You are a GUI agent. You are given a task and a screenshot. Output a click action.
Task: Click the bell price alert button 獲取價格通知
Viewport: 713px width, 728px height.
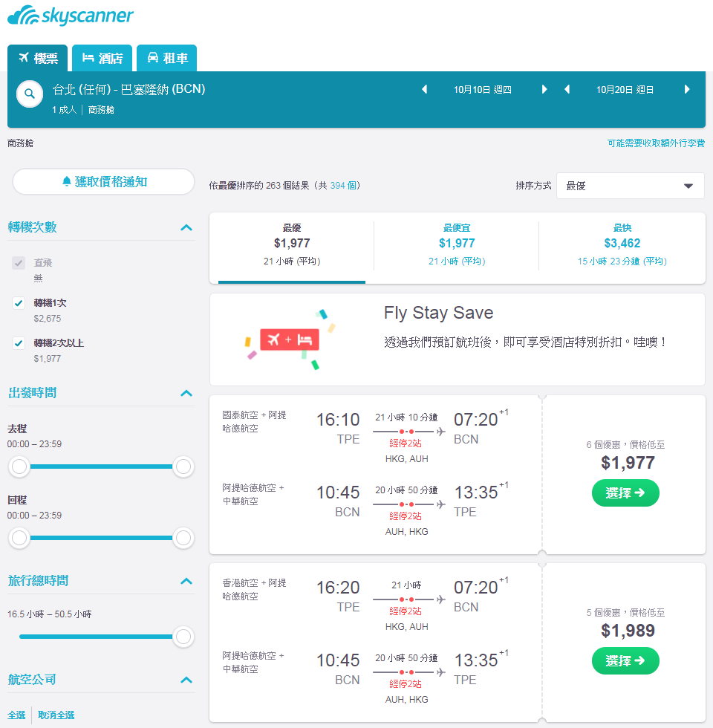(x=103, y=181)
